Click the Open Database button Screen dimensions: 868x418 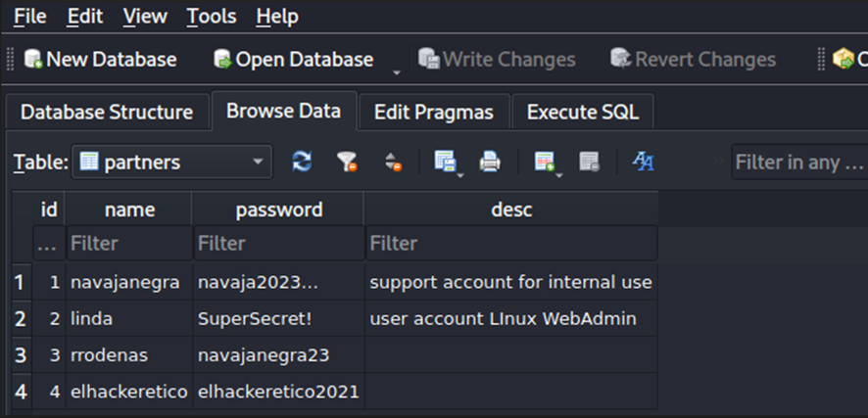tap(293, 60)
